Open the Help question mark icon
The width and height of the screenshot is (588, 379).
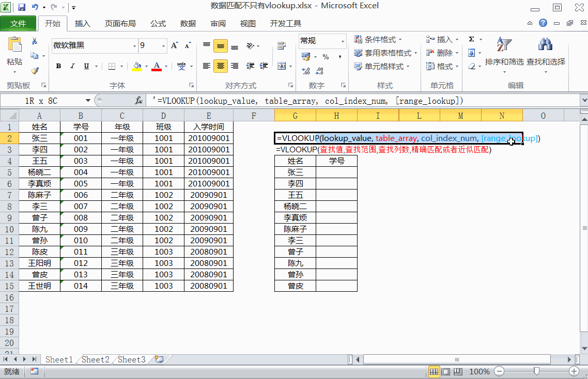tap(543, 23)
